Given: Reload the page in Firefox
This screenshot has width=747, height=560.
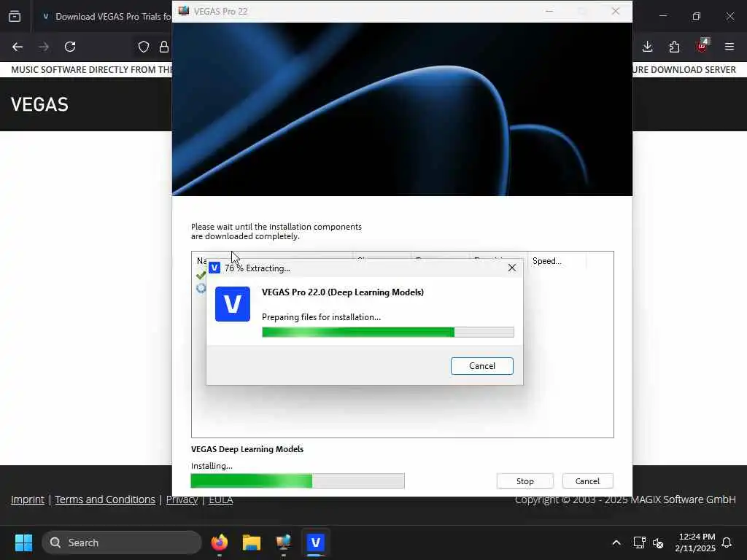Looking at the screenshot, I should click(x=70, y=47).
